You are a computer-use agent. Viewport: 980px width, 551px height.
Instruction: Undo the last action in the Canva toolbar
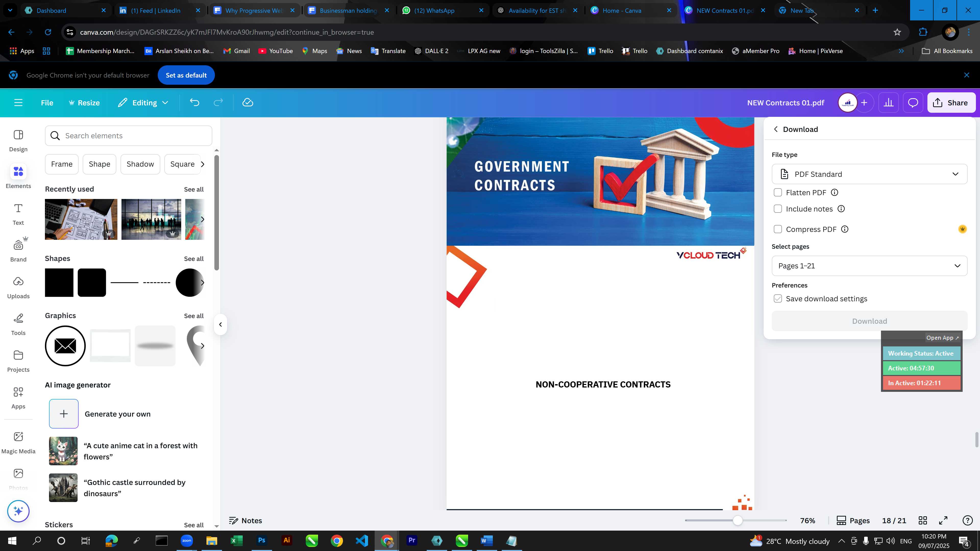click(194, 103)
